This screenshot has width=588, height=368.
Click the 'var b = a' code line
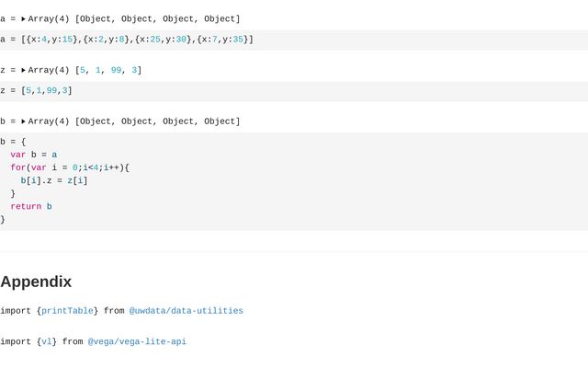tap(33, 155)
